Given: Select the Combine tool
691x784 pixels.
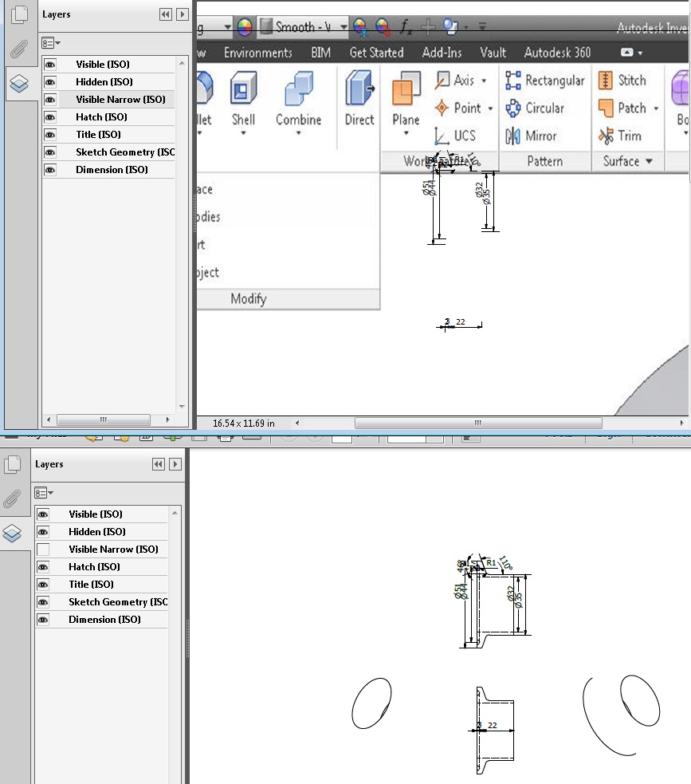Looking at the screenshot, I should coord(298,97).
